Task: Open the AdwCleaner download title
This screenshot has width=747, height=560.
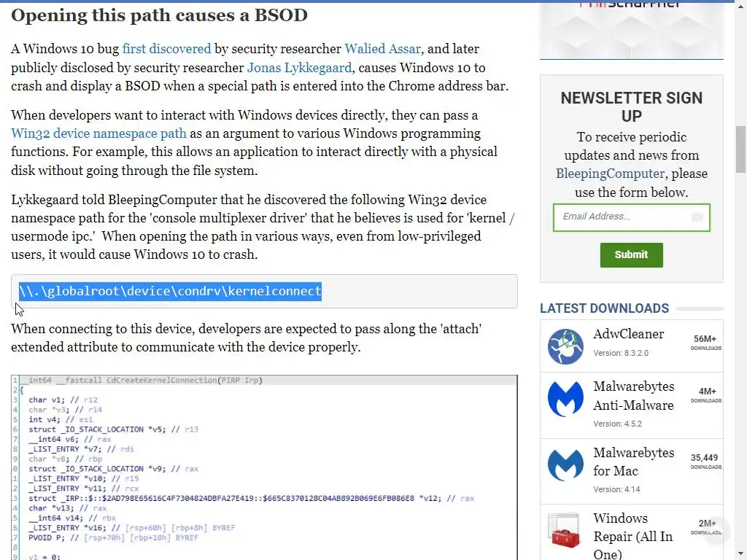Action: pos(628,334)
